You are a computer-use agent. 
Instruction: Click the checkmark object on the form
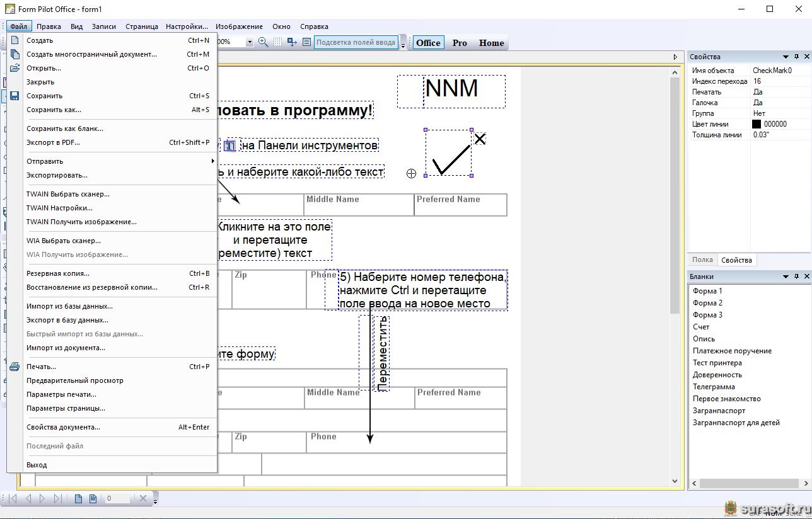pos(449,153)
